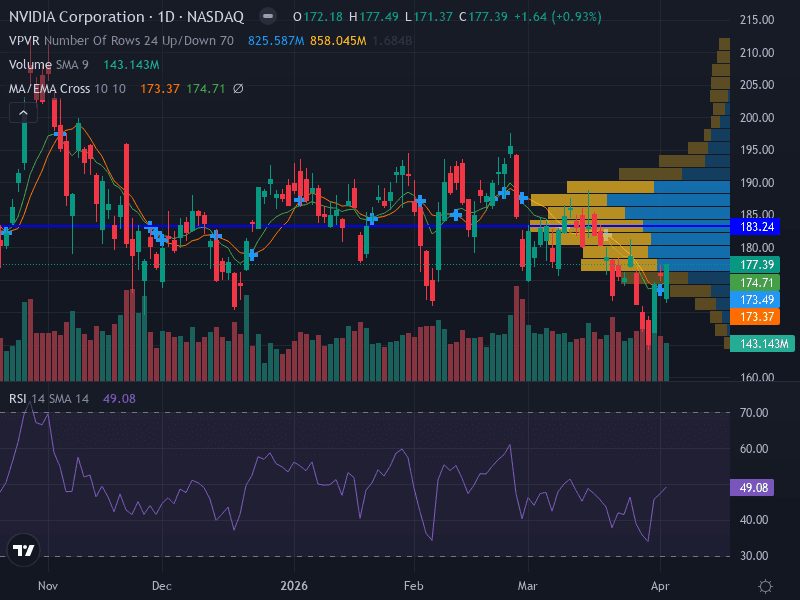Click the market status dash icon beside NASDAQ
The width and height of the screenshot is (800, 600).
[x=267, y=16]
